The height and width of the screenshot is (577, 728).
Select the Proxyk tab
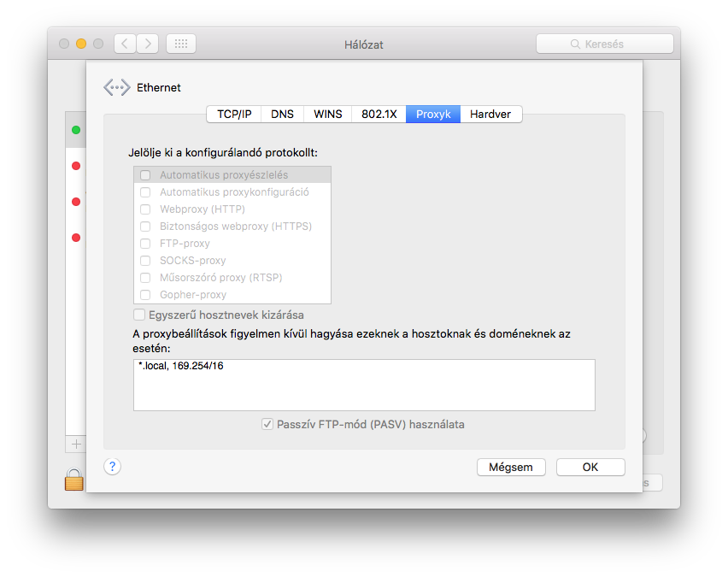[x=433, y=115]
